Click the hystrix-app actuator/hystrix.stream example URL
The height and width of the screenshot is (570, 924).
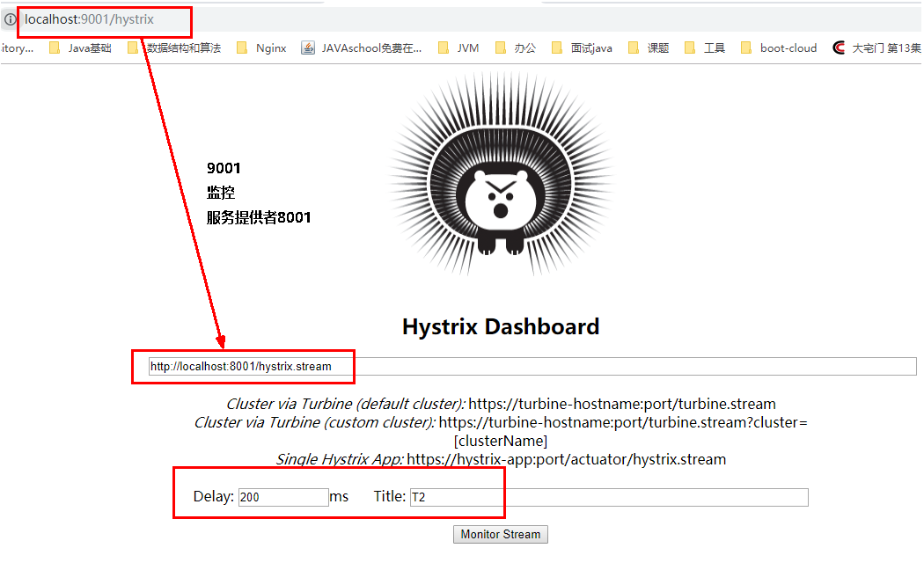click(567, 459)
